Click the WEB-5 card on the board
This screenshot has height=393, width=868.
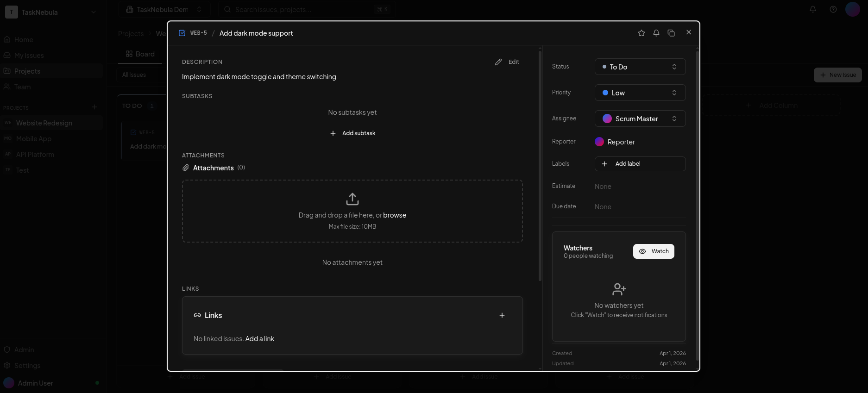[144, 140]
